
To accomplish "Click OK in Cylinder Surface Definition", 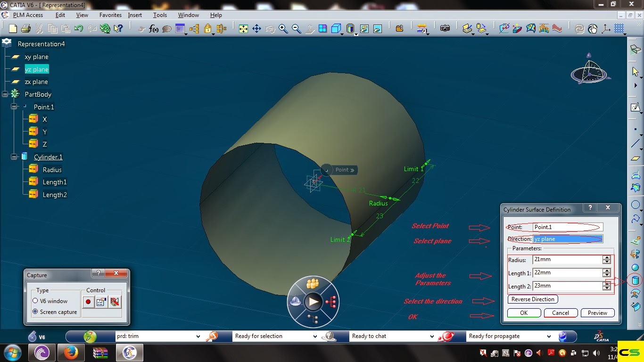I will point(524,313).
